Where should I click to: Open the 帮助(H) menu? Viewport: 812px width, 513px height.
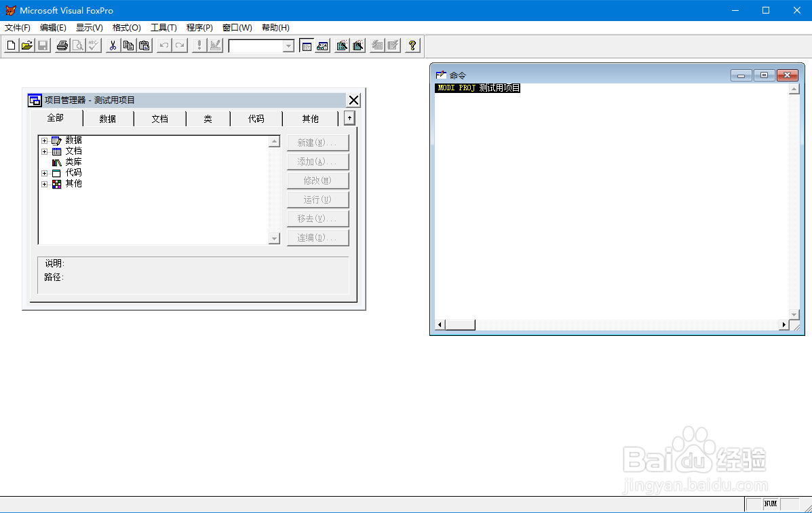(x=275, y=27)
